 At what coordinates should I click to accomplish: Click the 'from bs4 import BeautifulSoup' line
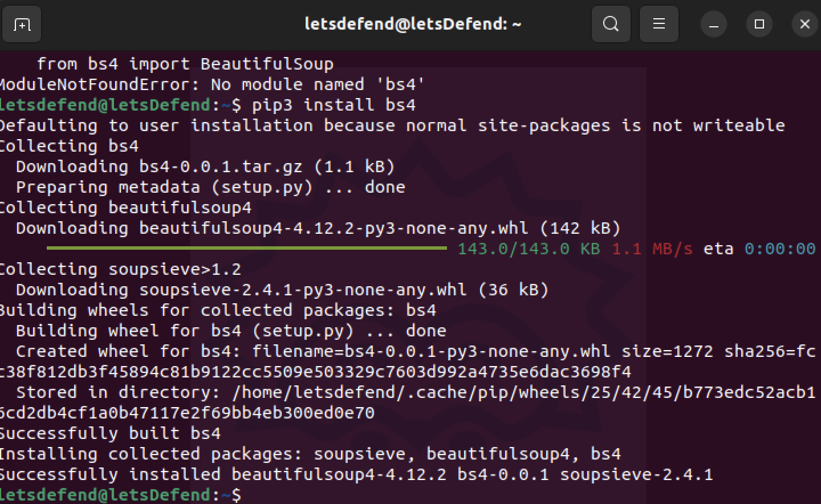pyautogui.click(x=185, y=64)
